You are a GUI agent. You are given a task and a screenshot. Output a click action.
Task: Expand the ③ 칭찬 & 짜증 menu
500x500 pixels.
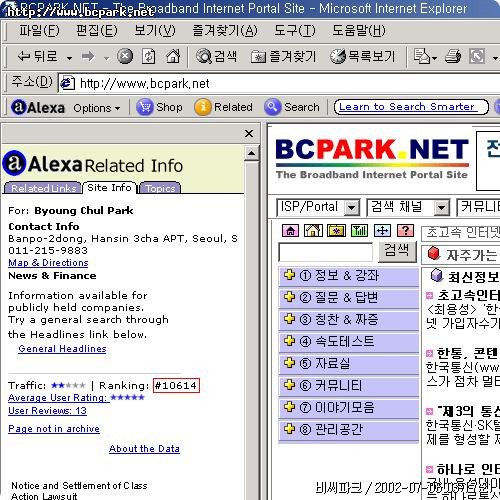(349, 319)
